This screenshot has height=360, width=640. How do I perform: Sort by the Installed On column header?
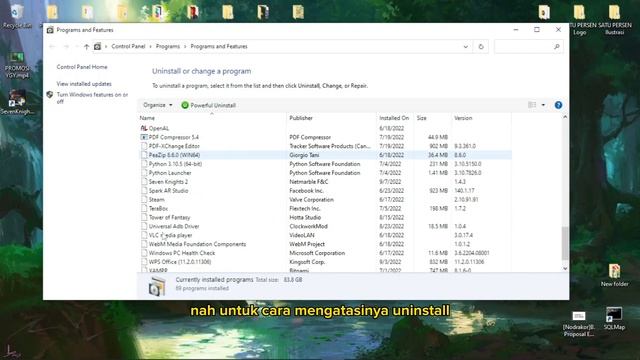395,118
